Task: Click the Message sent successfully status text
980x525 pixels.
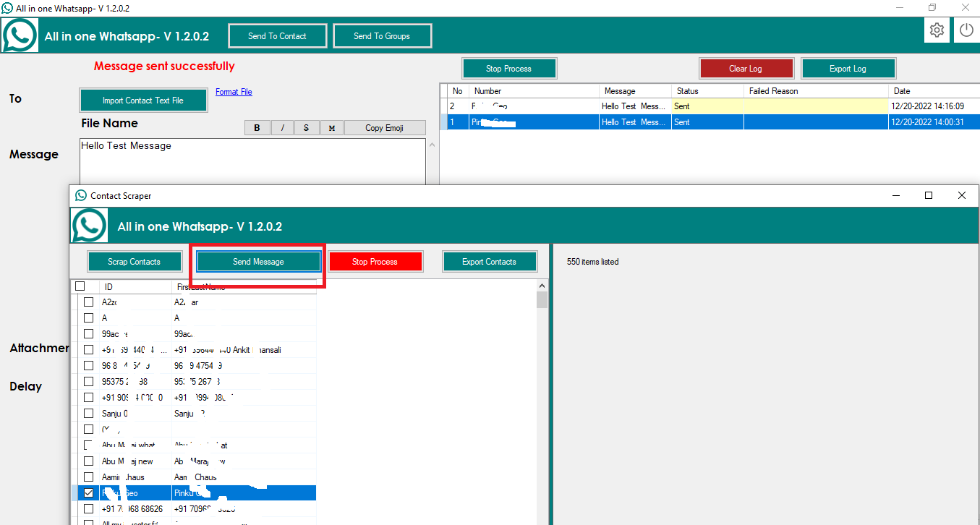Action: tap(164, 67)
